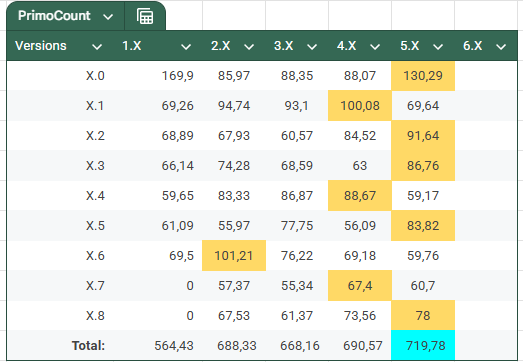
Task: Select the cyan total cell 719,78
Action: tap(423, 346)
